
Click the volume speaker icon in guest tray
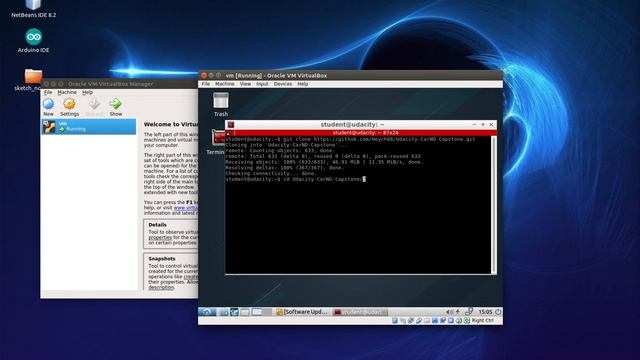pos(449,312)
